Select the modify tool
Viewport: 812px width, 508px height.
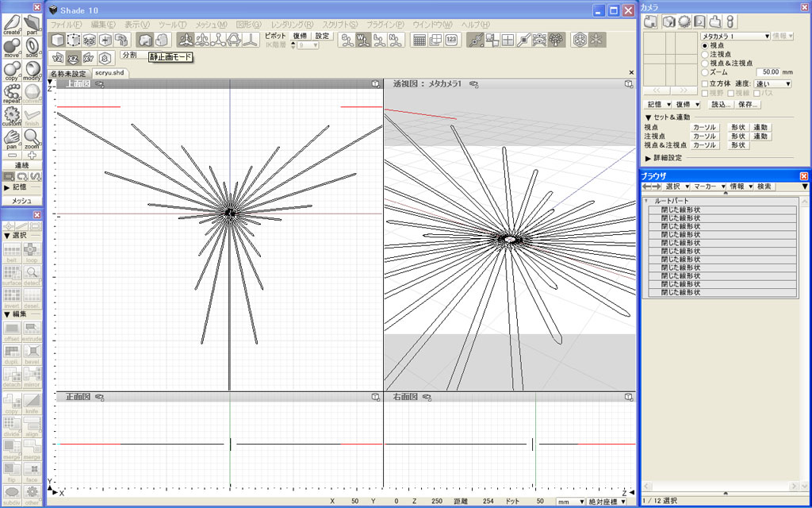[x=32, y=71]
